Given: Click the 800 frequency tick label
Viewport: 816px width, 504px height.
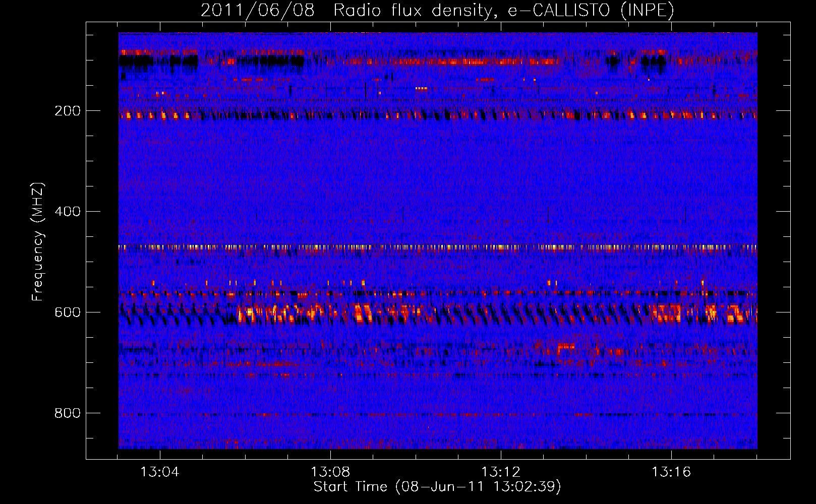Looking at the screenshot, I should point(68,413).
